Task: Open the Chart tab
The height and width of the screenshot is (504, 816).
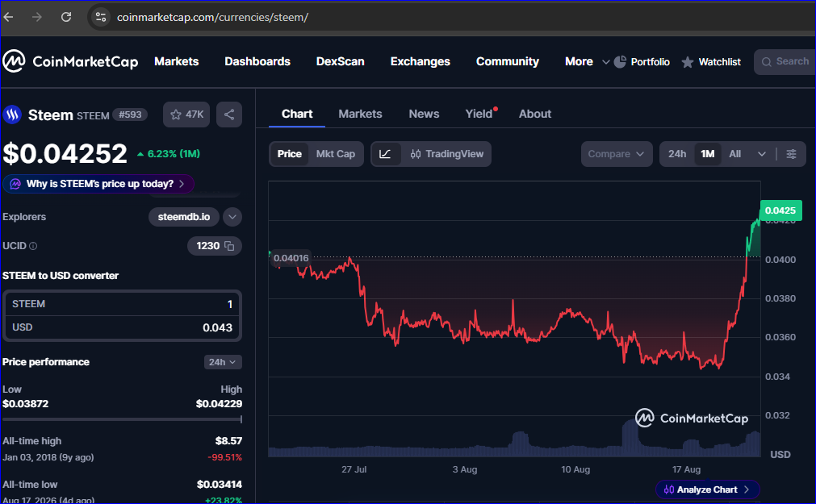Action: coord(297,114)
